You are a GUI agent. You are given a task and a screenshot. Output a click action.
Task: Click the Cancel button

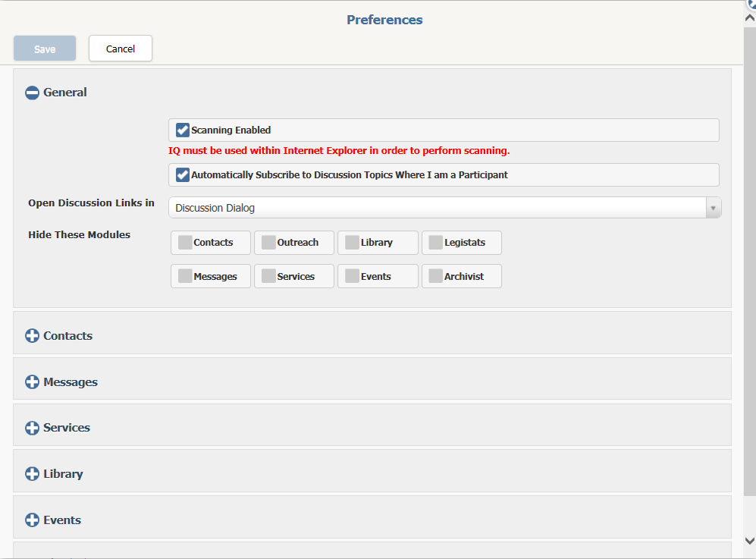[121, 49]
